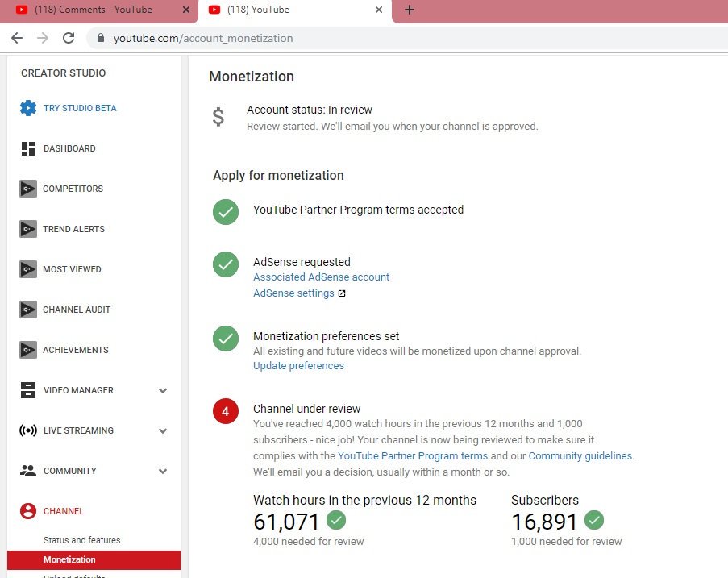Viewport: 728px width, 578px height.
Task: Click the Apply for monetization heading
Action: click(x=278, y=176)
